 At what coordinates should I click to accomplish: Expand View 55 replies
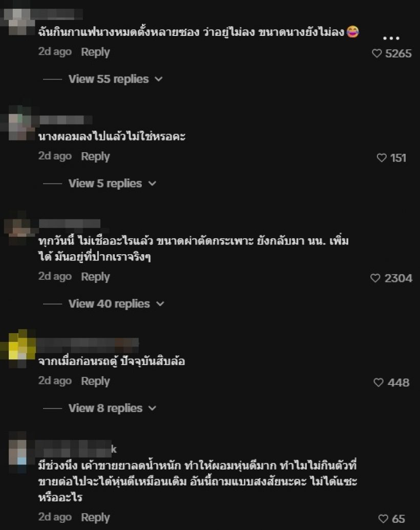(116, 79)
